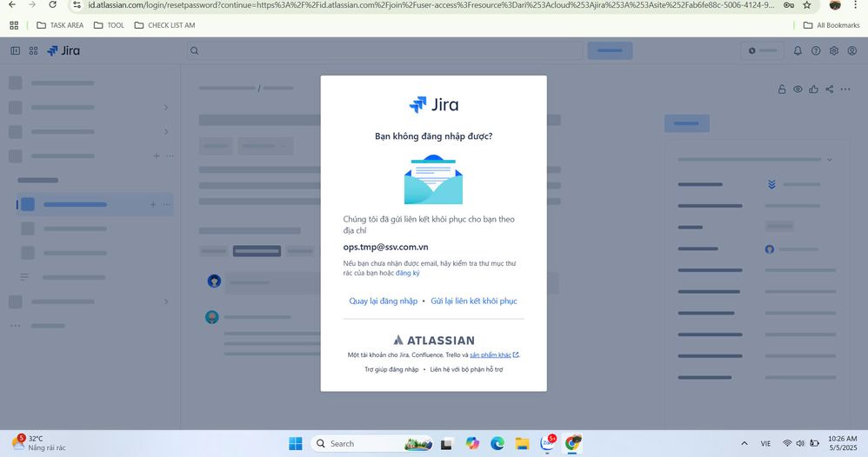The height and width of the screenshot is (457, 868).
Task: Click the thumbs-up vote icon
Action: point(814,89)
